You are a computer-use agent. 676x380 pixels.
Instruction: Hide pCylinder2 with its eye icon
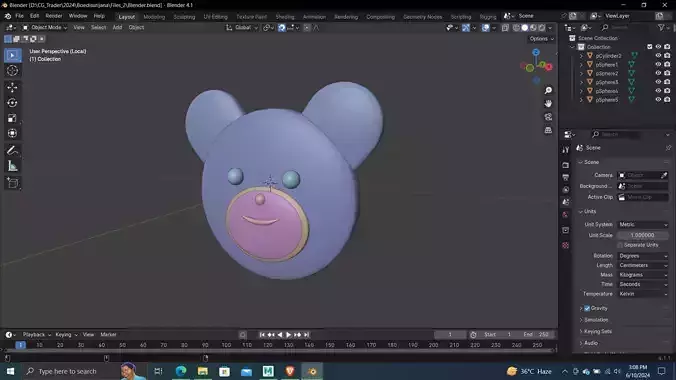pyautogui.click(x=658, y=56)
